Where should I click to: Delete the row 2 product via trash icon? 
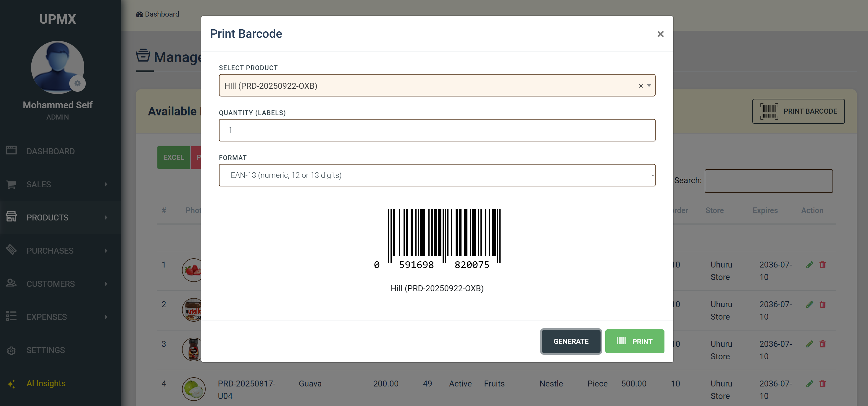point(822,304)
